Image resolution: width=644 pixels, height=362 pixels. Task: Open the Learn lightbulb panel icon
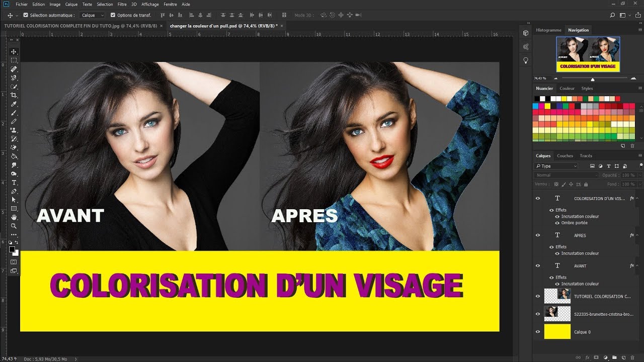[526, 60]
